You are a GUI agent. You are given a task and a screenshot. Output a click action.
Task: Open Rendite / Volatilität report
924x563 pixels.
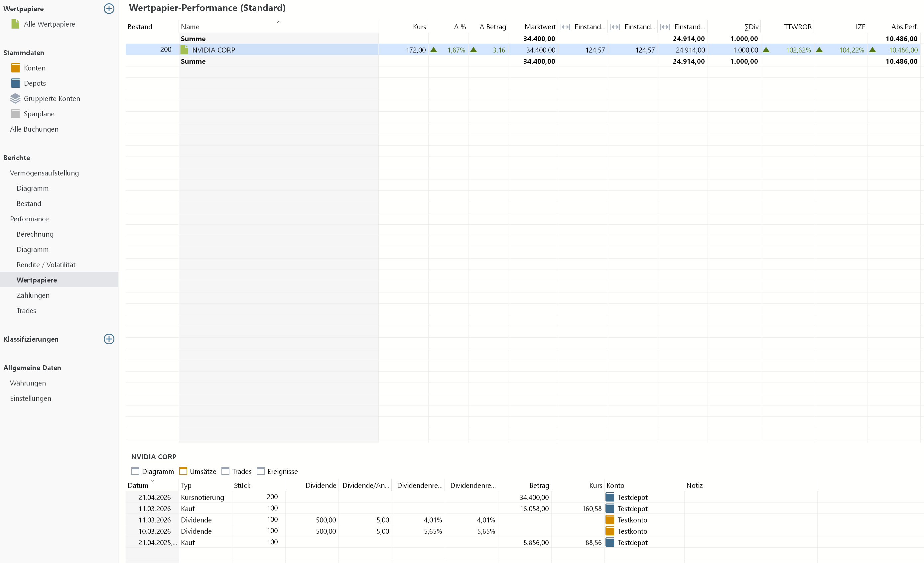pos(46,265)
